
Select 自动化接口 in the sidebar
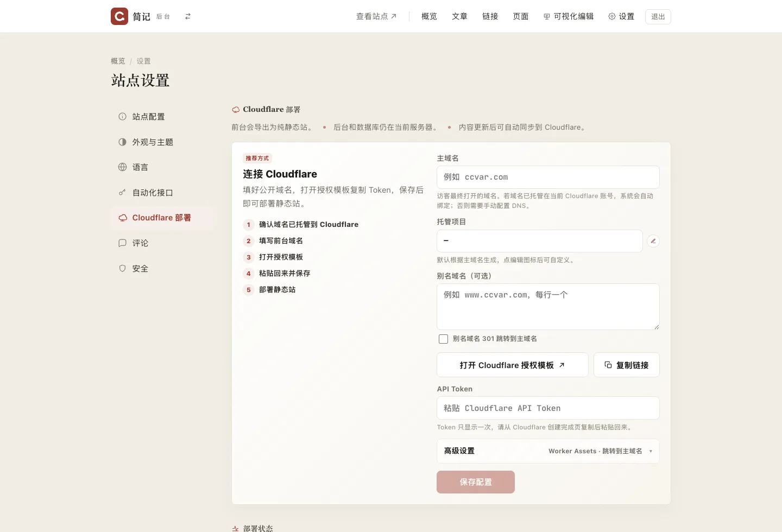coord(163,193)
